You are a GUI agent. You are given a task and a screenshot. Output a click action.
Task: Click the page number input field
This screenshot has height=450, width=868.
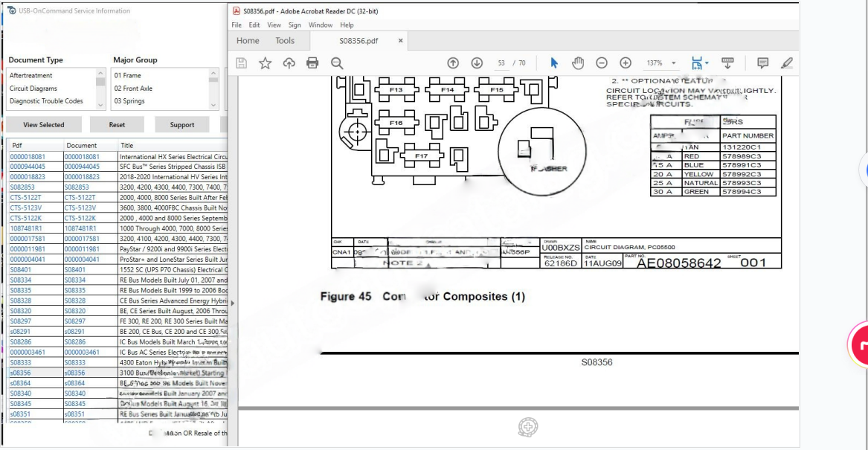[x=503, y=63]
